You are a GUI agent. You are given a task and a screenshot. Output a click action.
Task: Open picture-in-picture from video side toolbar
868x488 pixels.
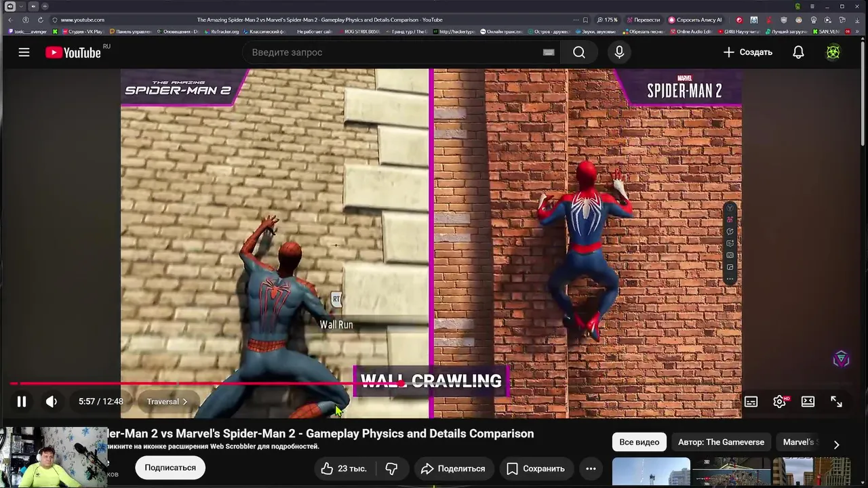[730, 268]
